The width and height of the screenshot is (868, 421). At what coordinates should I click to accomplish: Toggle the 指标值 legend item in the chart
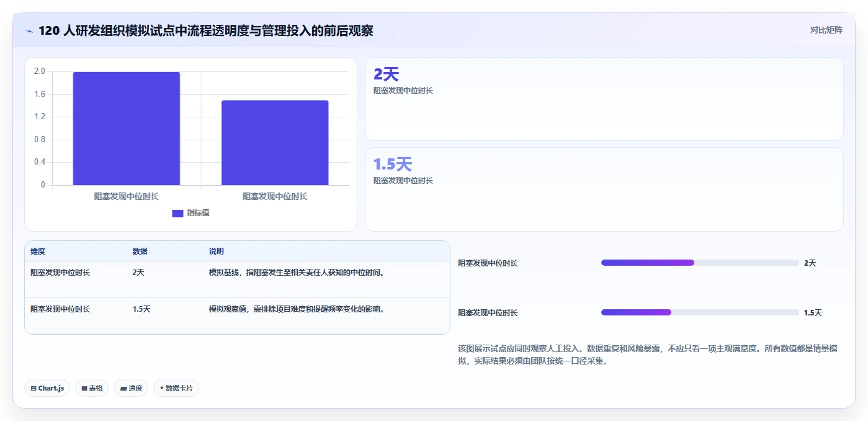[x=191, y=213]
